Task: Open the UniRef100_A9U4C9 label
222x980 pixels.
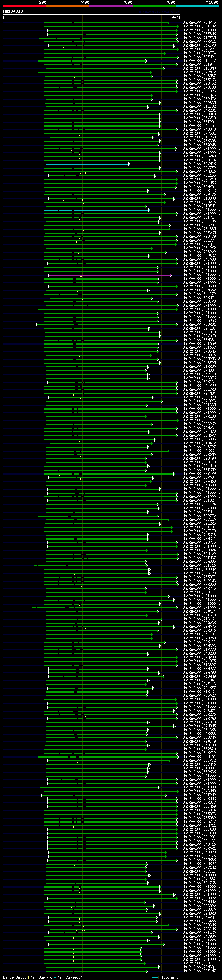Action: coord(199,237)
